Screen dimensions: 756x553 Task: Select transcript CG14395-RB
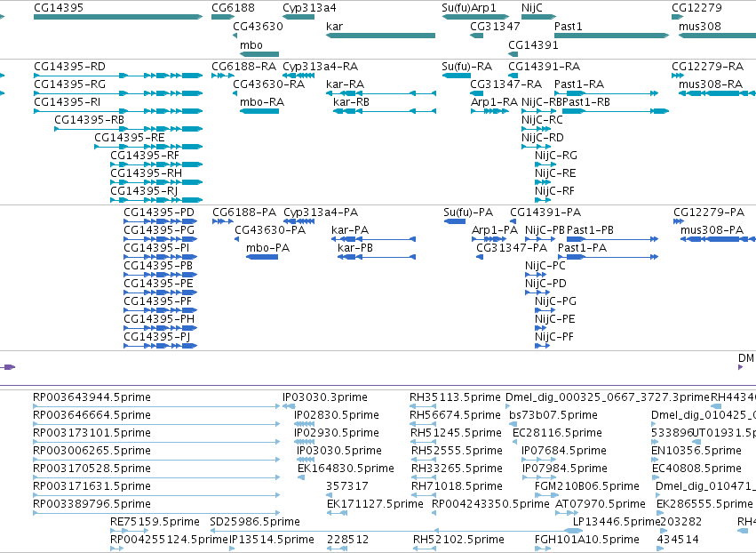coord(89,120)
